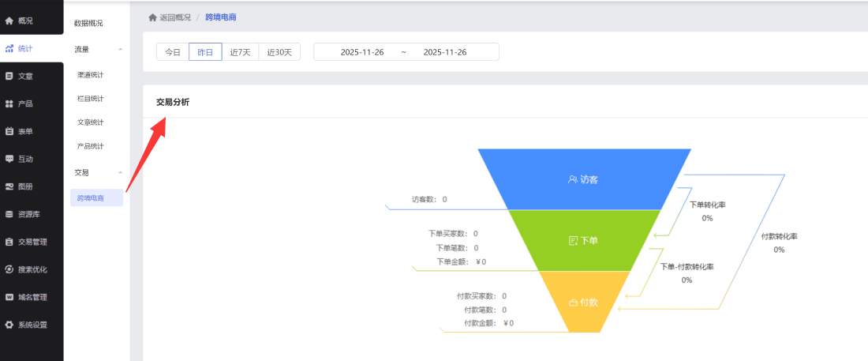
Task: Click the 互动 chat bubble icon
Action: 9,159
